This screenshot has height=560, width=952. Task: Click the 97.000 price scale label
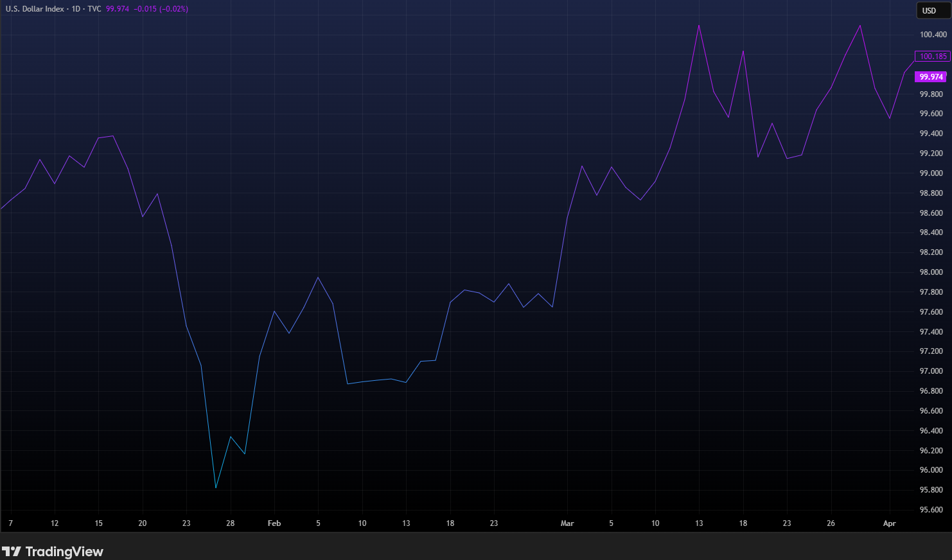931,371
